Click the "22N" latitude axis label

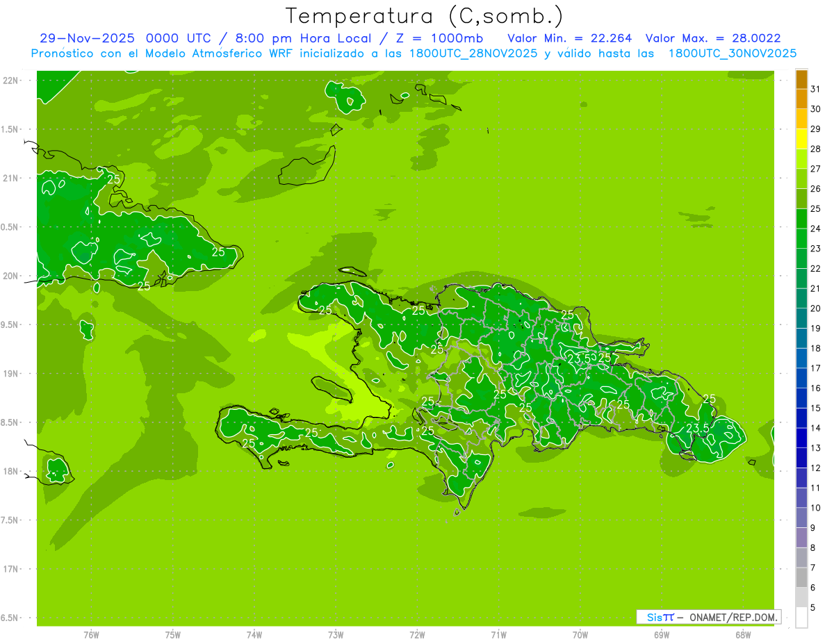tap(11, 80)
